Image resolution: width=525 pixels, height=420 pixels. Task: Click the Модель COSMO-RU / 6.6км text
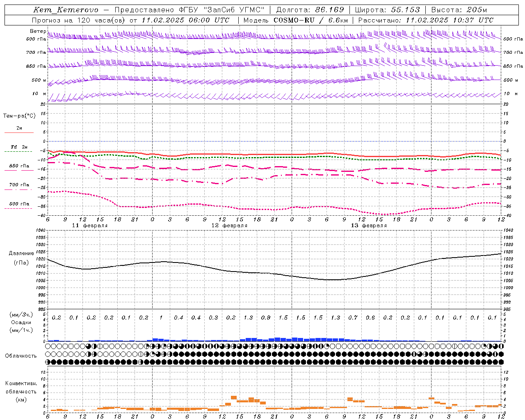click(295, 20)
